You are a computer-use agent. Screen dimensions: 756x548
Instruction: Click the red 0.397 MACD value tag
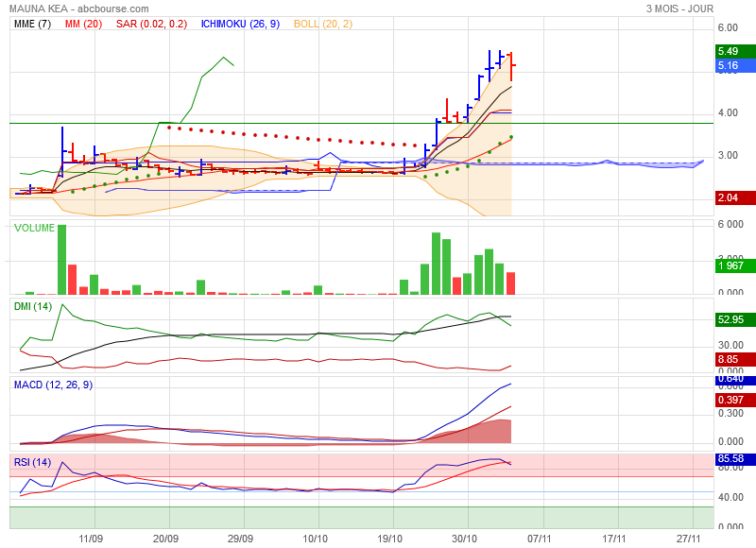(x=736, y=400)
